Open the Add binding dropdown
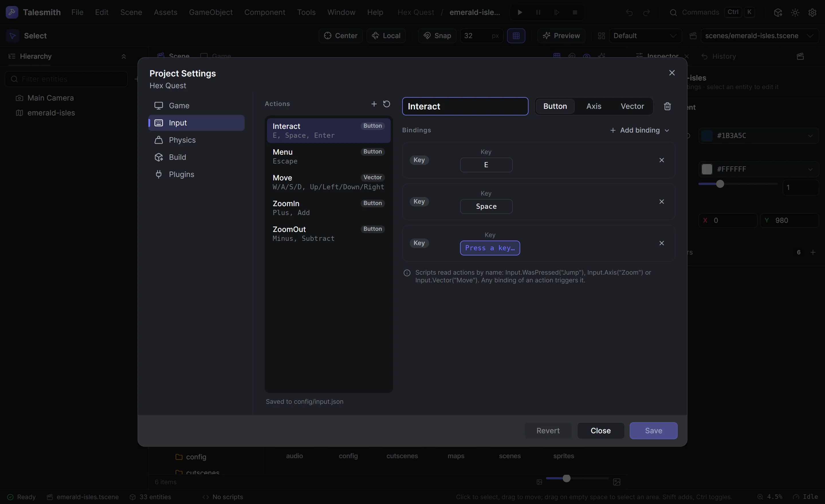Viewport: 825px width, 504px height. (x=640, y=130)
